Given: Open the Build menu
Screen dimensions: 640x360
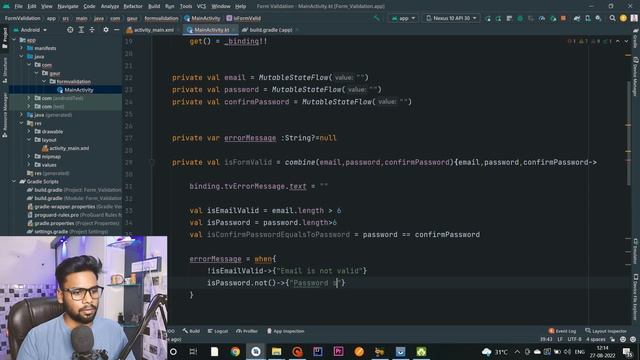Looking at the screenshot, I should 154,6.
